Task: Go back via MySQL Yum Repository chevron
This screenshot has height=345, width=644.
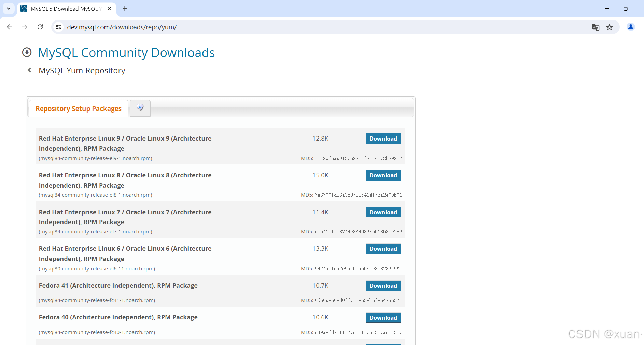Action: (29, 70)
